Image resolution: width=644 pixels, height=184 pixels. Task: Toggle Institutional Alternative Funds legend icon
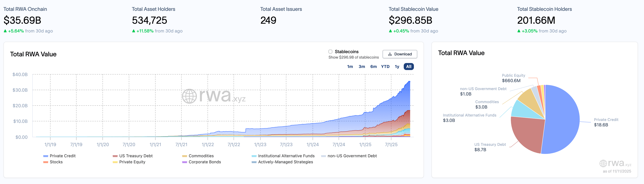(x=254, y=156)
